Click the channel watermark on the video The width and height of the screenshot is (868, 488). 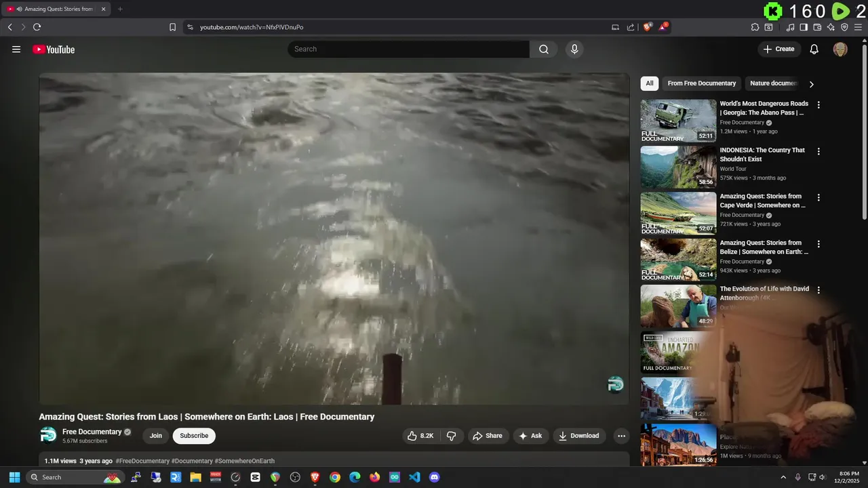point(615,384)
